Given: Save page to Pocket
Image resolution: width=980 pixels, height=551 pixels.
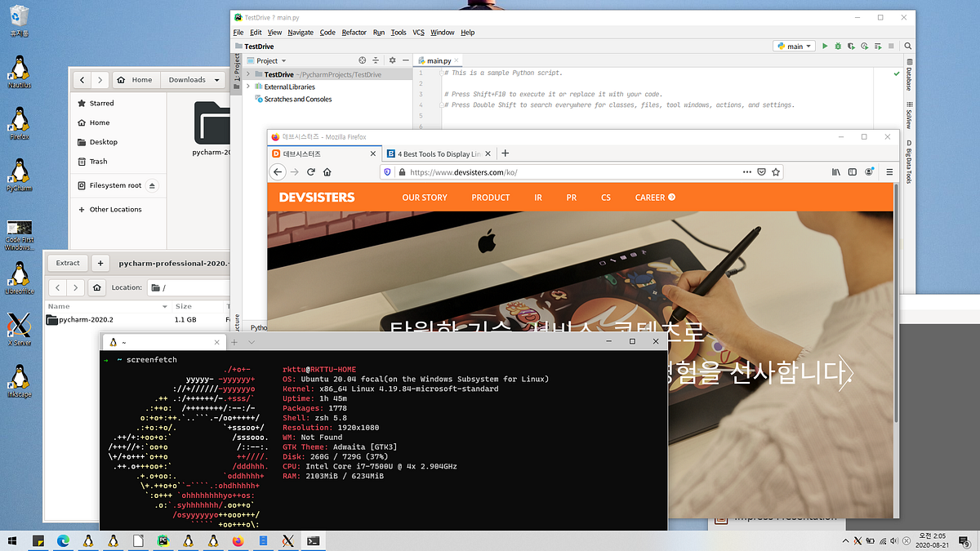Looking at the screenshot, I should (x=761, y=172).
